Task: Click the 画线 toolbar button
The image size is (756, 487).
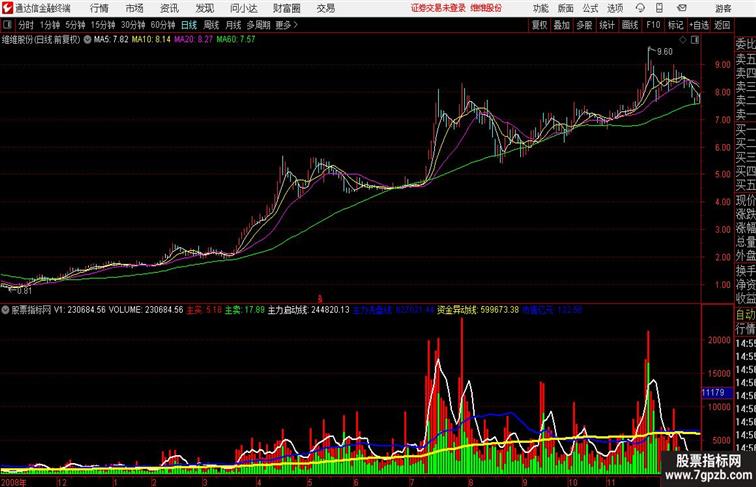Action: (630, 25)
